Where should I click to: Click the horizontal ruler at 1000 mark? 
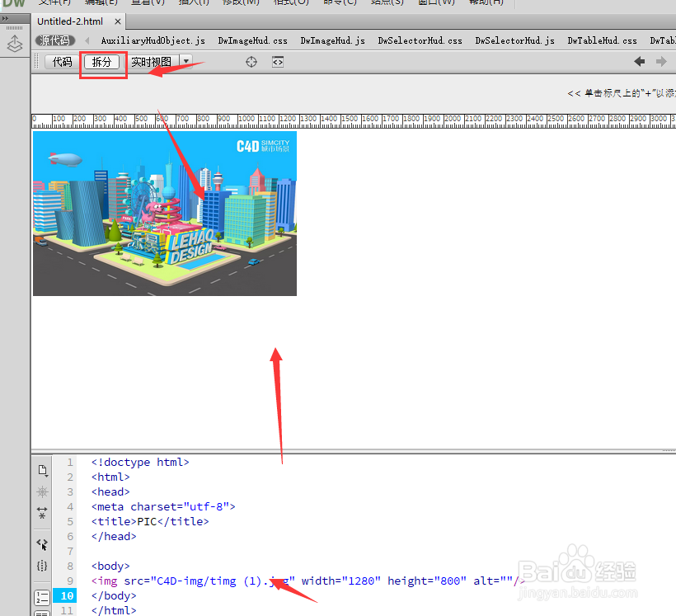click(246, 119)
